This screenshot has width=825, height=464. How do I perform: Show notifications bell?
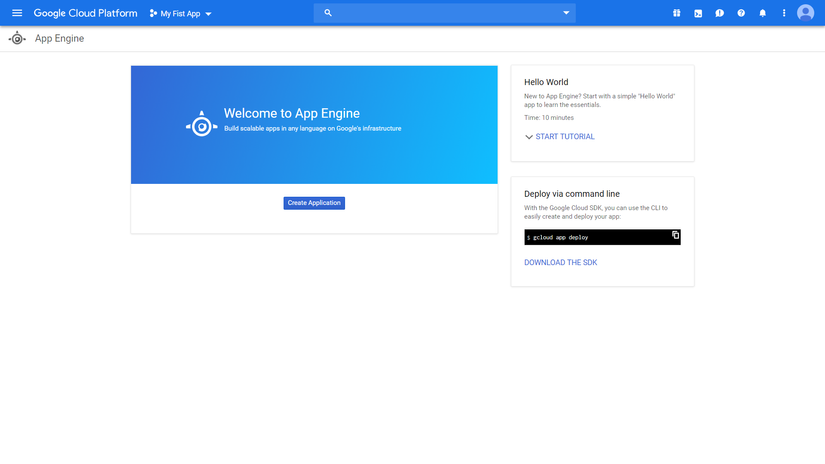click(762, 13)
